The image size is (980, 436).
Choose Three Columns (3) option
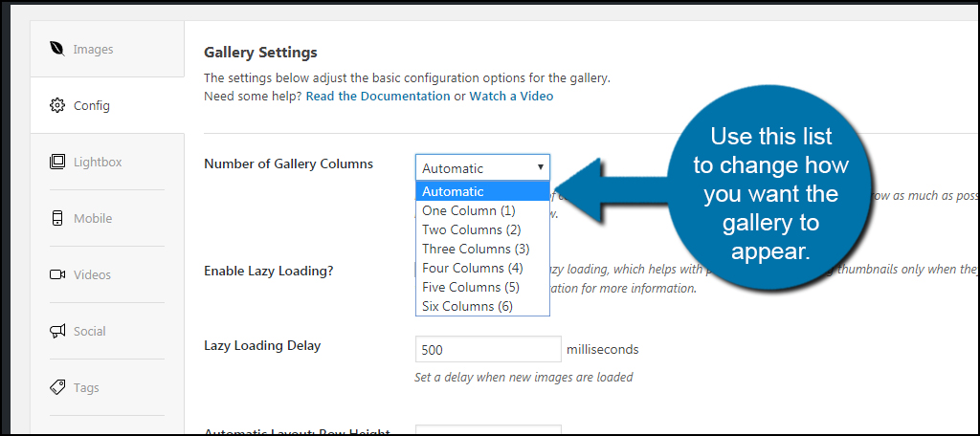(x=482, y=249)
